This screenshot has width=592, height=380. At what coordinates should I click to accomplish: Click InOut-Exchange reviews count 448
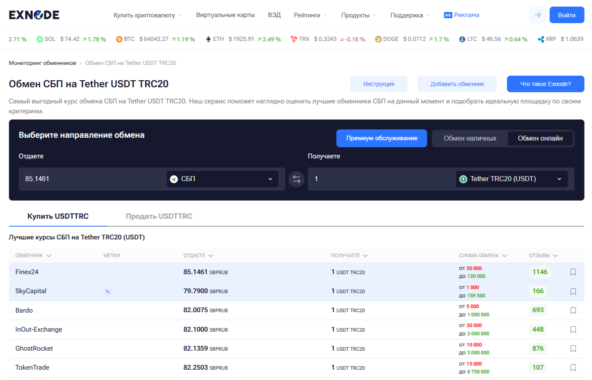click(x=538, y=329)
